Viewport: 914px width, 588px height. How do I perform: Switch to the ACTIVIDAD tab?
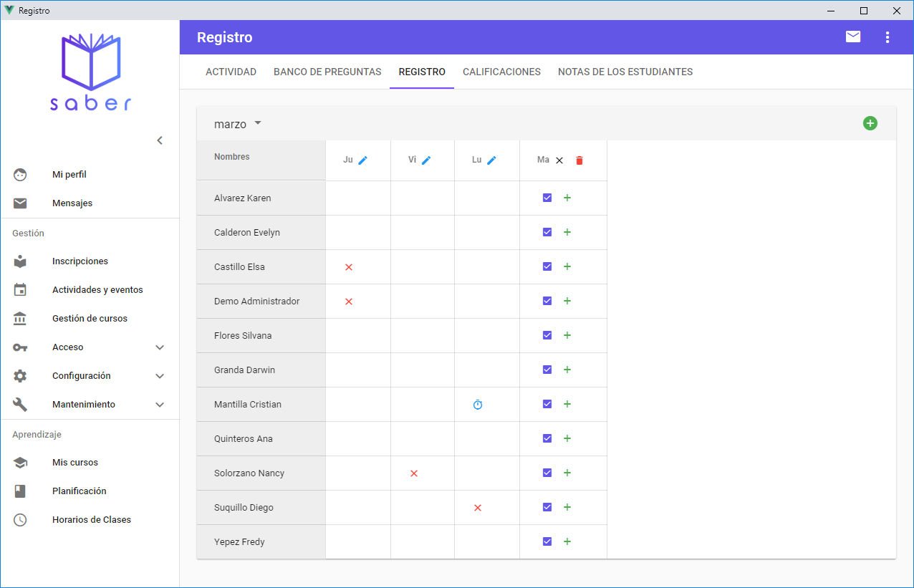coord(231,72)
